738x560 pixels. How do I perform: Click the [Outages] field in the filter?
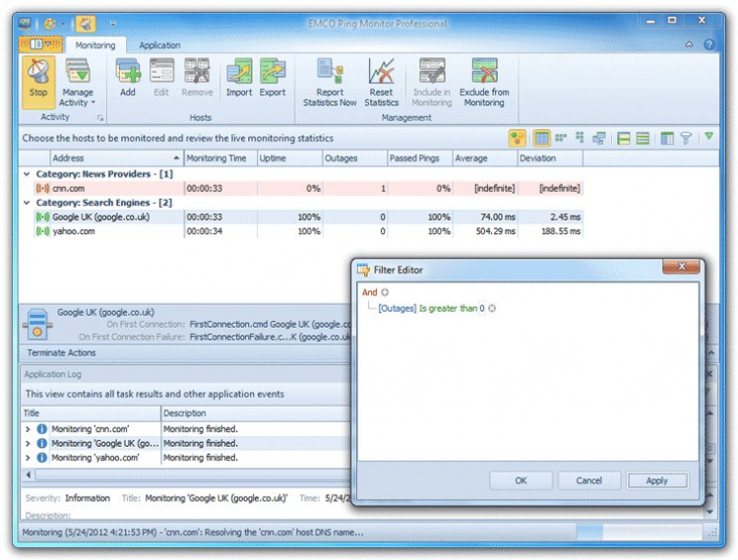(x=398, y=309)
